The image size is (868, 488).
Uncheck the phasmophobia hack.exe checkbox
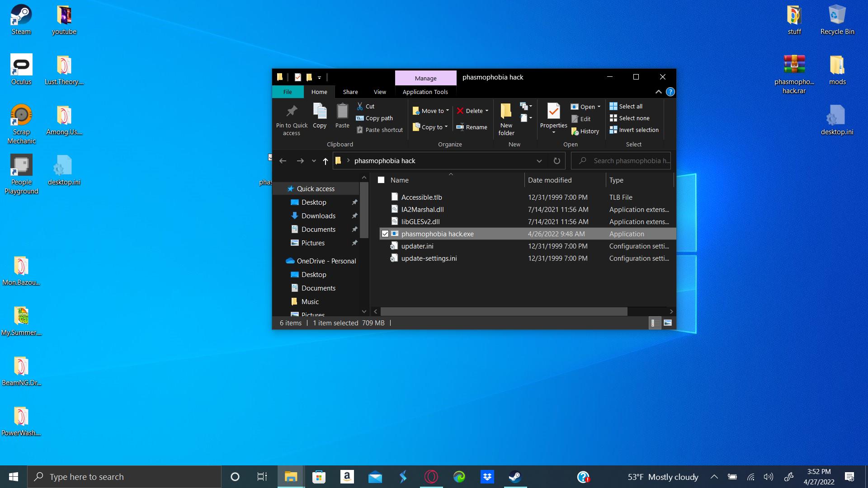pos(385,234)
